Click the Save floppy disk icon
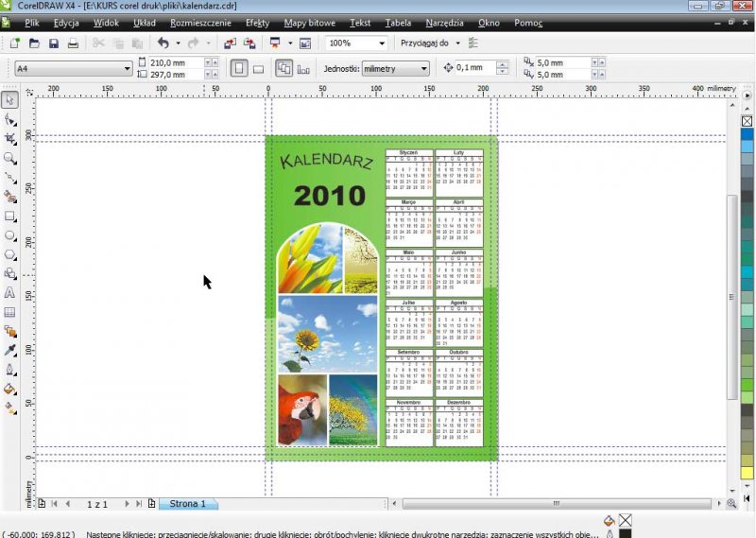The image size is (756, 538). [x=54, y=43]
